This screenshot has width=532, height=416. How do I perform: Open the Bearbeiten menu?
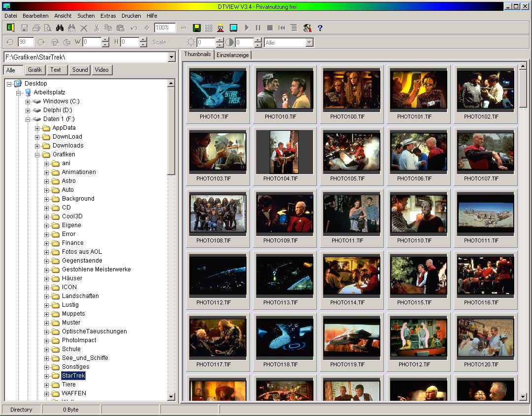[x=35, y=16]
